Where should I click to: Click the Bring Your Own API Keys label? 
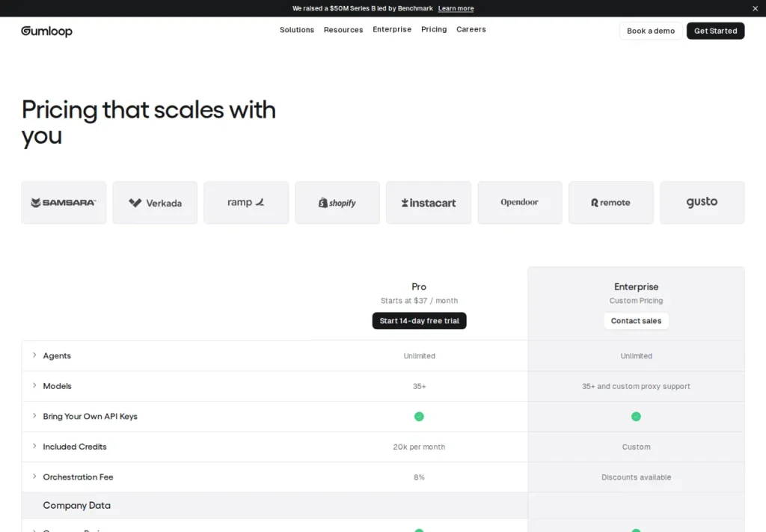pyautogui.click(x=90, y=416)
